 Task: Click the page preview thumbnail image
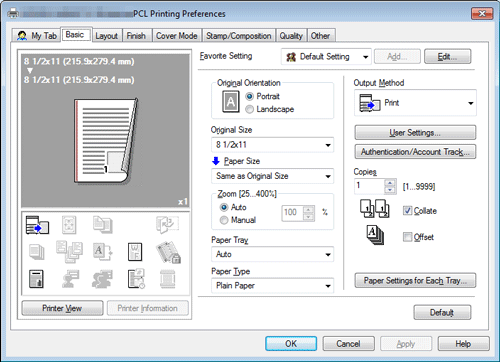tap(106, 140)
